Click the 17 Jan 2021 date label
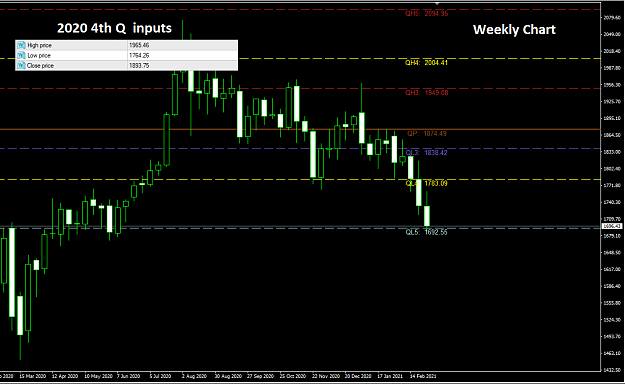The height and width of the screenshot is (384, 625). click(x=390, y=376)
